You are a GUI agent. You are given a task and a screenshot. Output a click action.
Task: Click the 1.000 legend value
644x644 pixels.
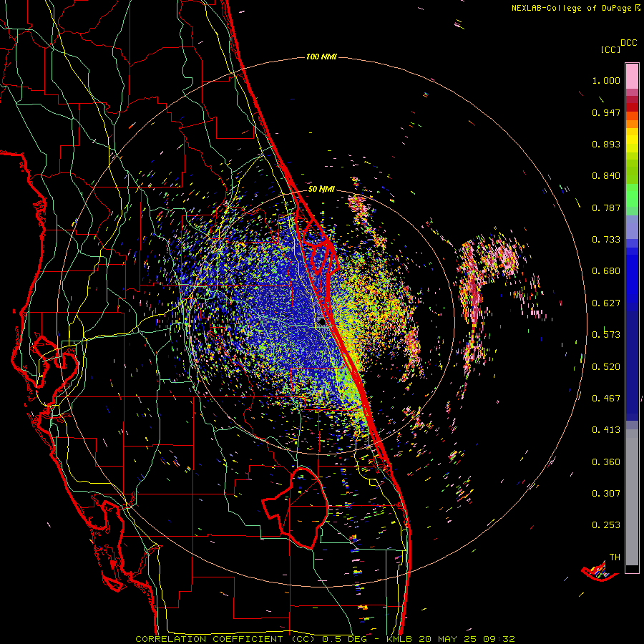tap(606, 80)
